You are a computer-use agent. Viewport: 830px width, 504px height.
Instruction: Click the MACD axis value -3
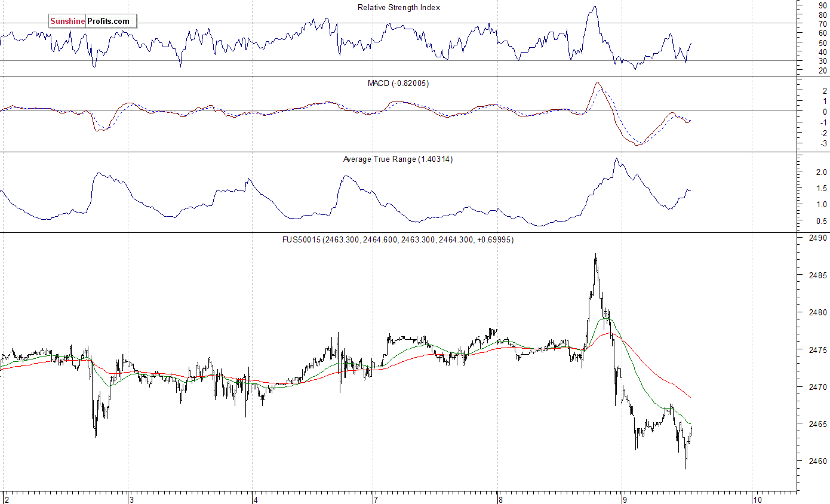[823, 144]
